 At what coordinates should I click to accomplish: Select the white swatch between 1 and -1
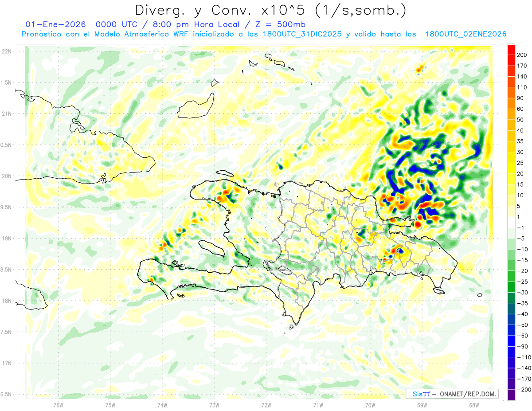coord(511,222)
